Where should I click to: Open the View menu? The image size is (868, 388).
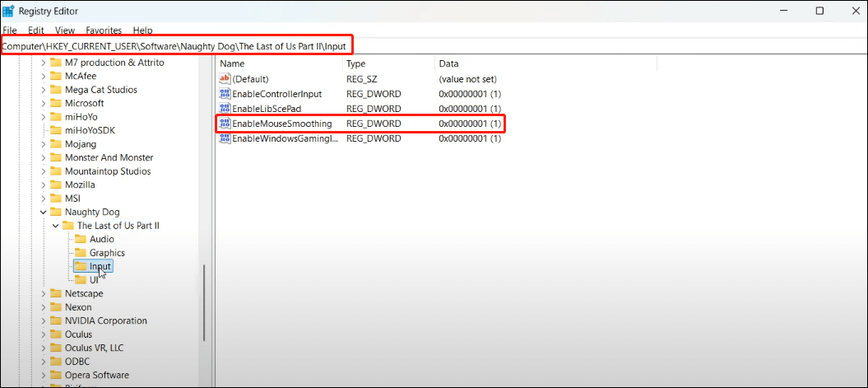point(65,30)
